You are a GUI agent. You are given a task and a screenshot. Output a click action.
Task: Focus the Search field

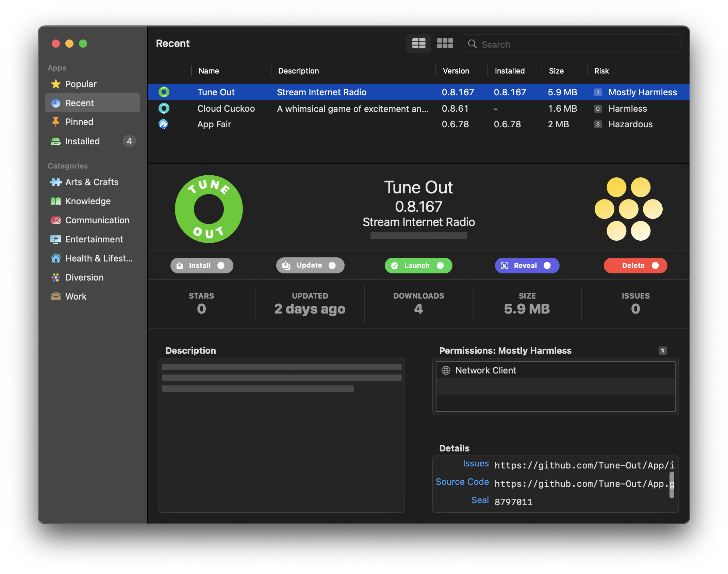[x=571, y=44]
